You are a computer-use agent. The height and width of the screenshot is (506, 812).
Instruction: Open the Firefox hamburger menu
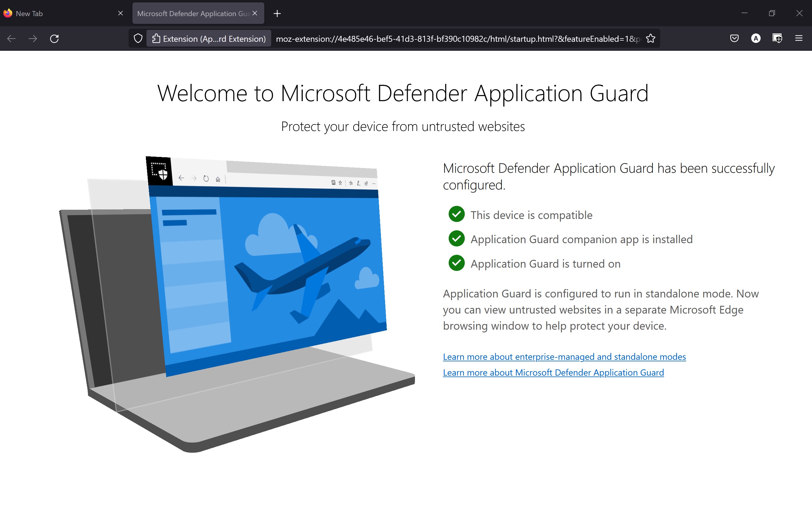click(799, 38)
